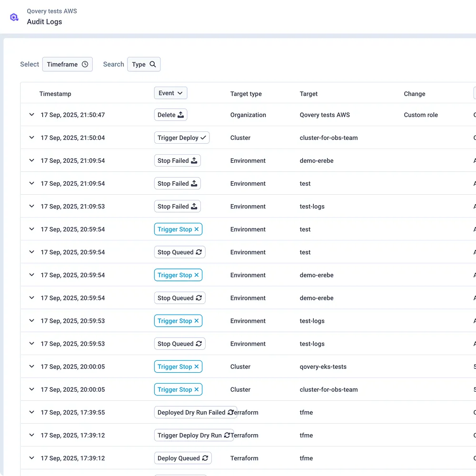
Task: Click the Audit Logs page title
Action: point(44,21)
